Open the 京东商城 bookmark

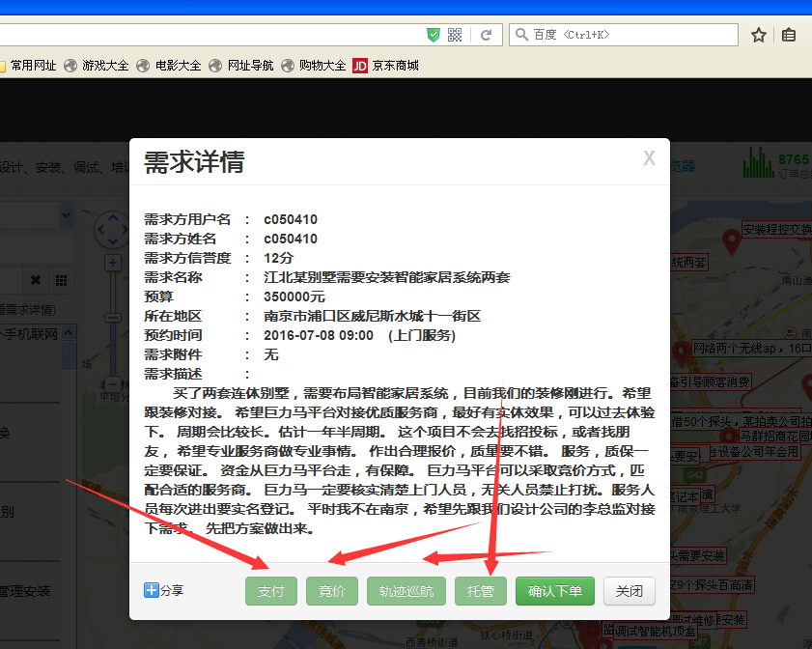coord(386,66)
